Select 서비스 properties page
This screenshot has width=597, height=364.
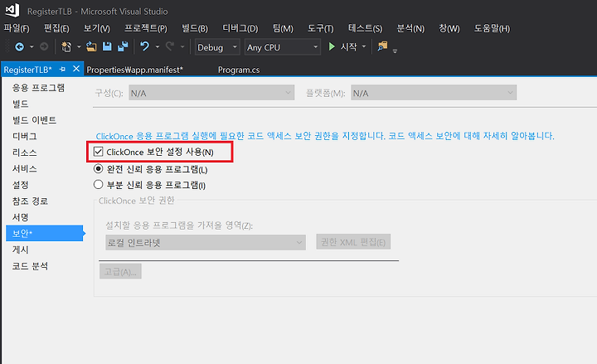(x=24, y=168)
